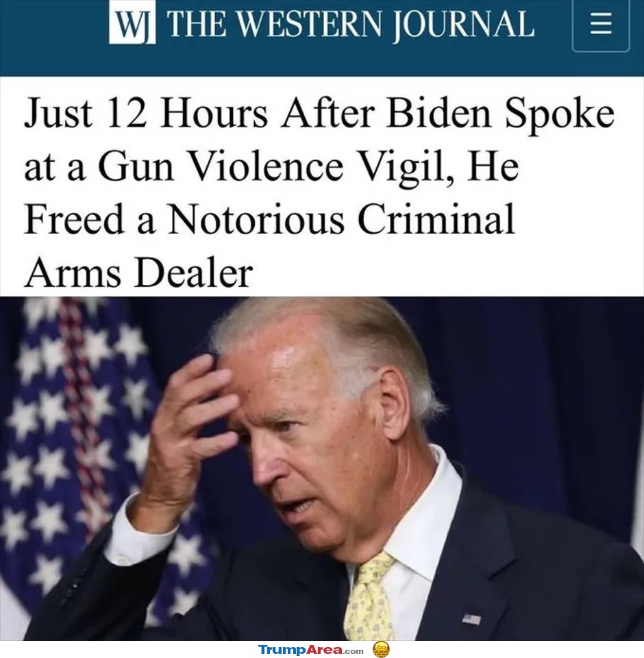The height and width of the screenshot is (658, 644).
Task: Click the word "Biden" in the headline
Action: [x=438, y=113]
